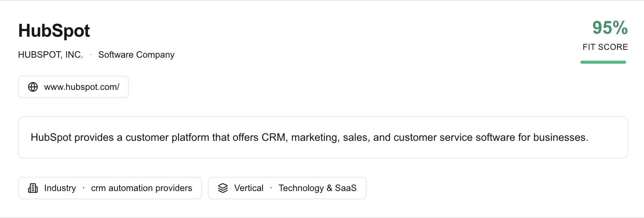
Task: Click the FIT SCORE label
Action: point(605,47)
